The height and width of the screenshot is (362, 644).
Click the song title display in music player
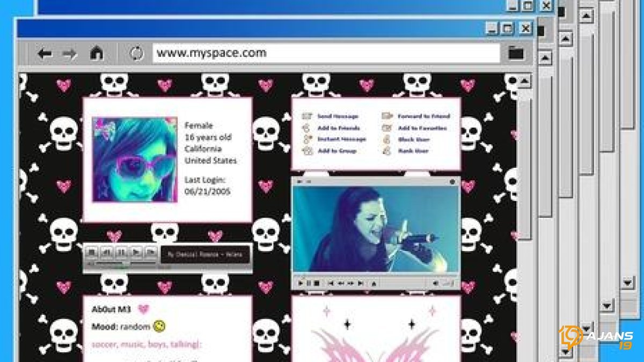point(206,254)
